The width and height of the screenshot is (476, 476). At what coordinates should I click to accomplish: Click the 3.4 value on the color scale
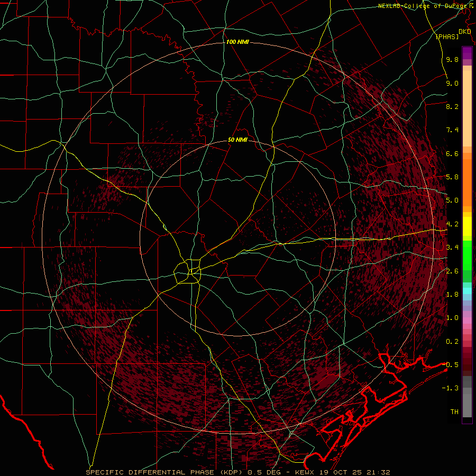(x=452, y=248)
